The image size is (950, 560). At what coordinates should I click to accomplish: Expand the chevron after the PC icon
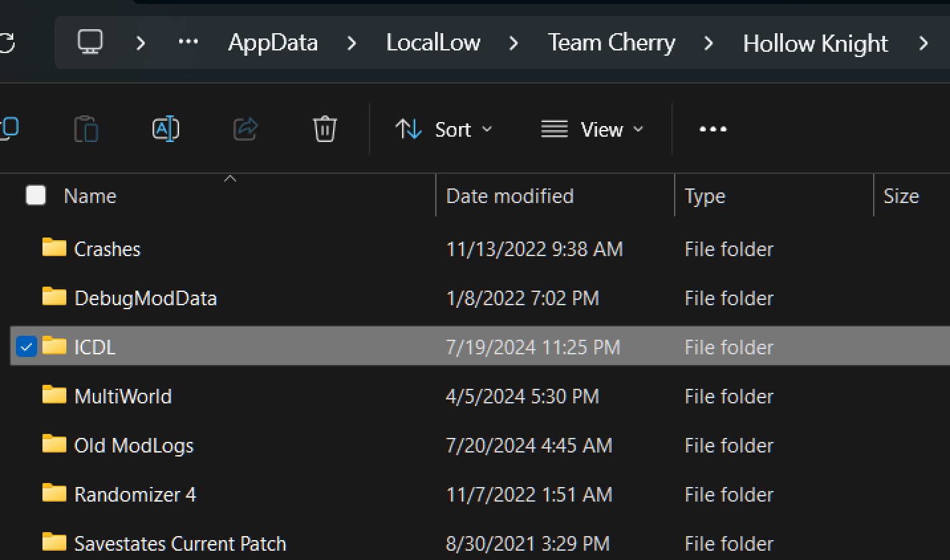coord(141,43)
